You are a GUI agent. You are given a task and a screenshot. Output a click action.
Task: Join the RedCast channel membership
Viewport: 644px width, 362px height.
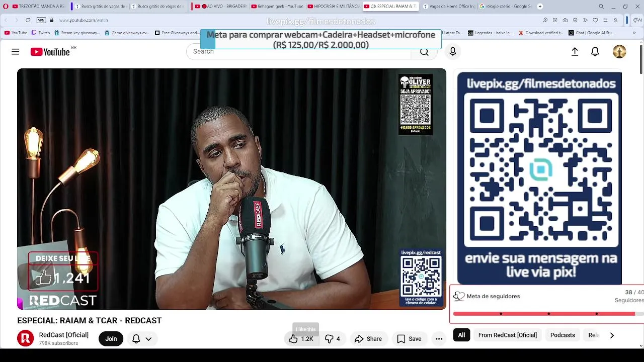pos(111,339)
